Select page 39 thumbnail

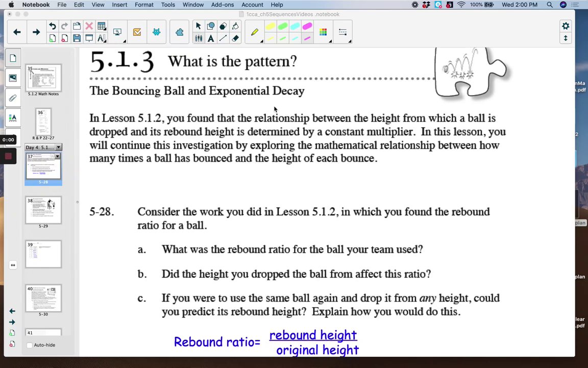43,254
